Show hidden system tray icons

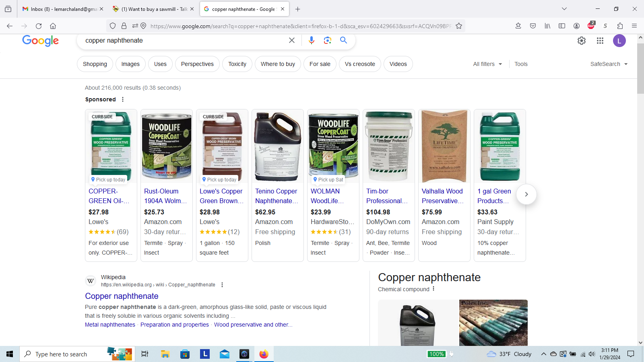pos(543,354)
